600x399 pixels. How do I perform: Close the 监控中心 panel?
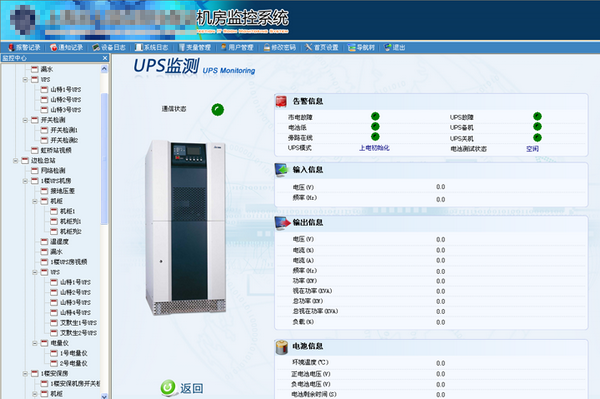105,58
